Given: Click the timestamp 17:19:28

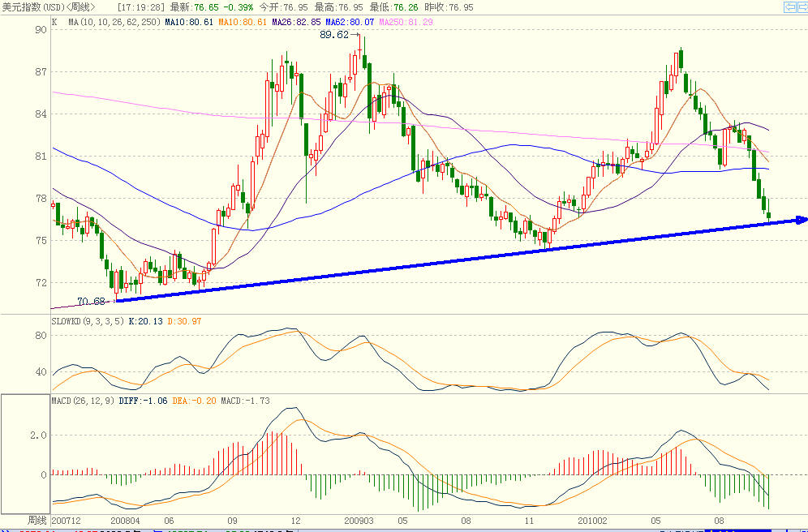Looking at the screenshot, I should pyautogui.click(x=140, y=8).
